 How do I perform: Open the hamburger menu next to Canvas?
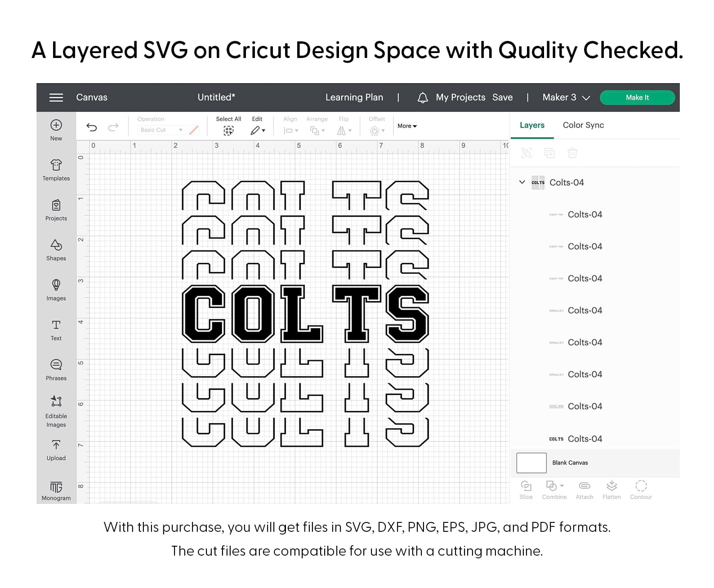[56, 98]
